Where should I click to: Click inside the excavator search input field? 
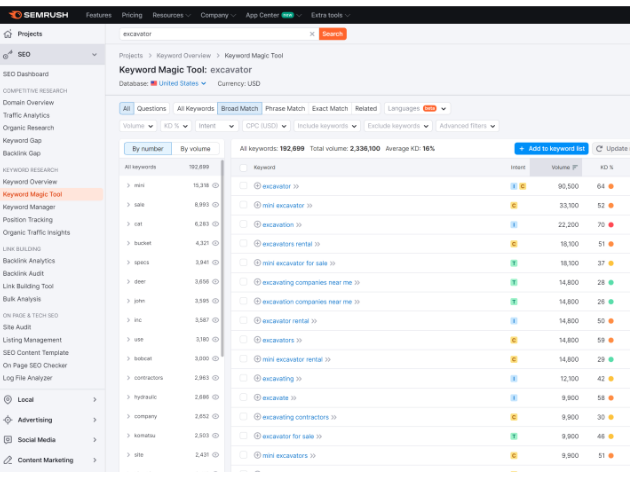[x=210, y=33]
